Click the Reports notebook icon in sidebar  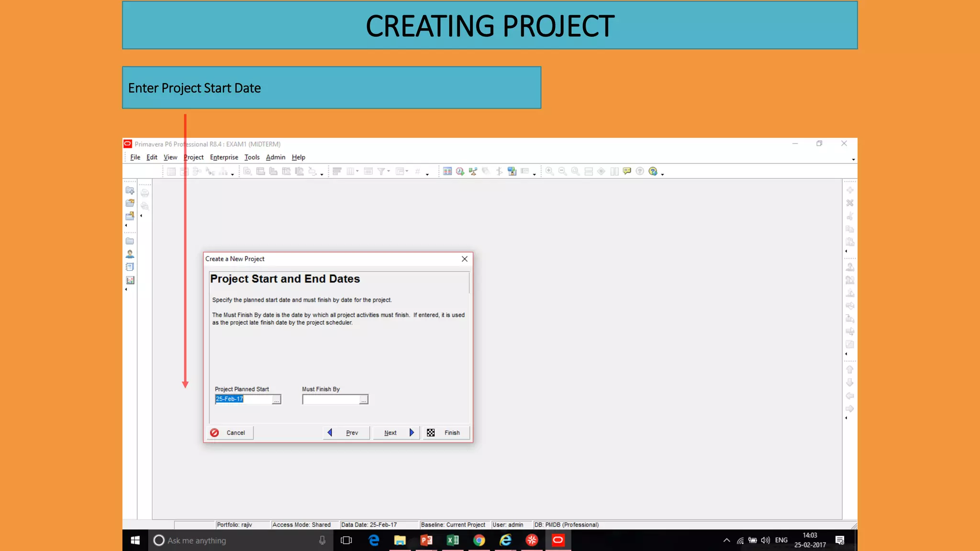130,267
